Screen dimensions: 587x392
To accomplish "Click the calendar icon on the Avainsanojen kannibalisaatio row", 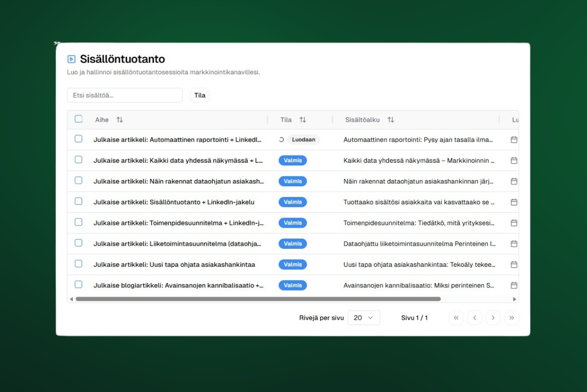I will [514, 285].
